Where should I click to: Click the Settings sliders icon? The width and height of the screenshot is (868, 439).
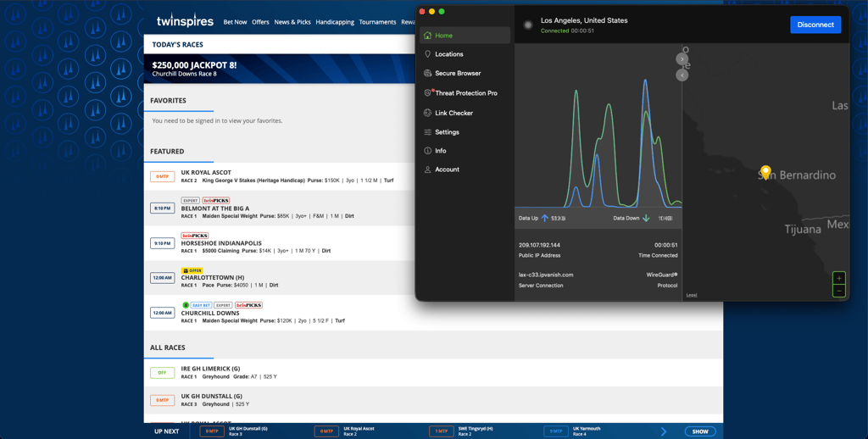[427, 132]
